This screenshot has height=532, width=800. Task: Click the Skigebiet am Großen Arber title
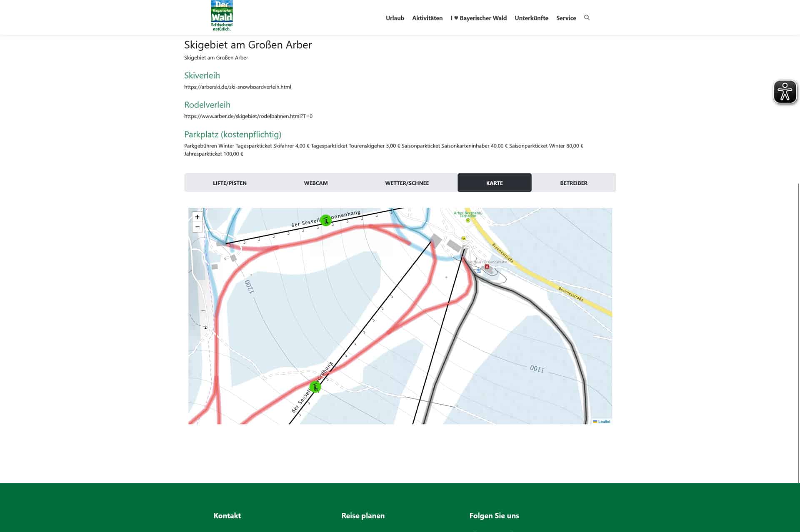[x=248, y=45]
